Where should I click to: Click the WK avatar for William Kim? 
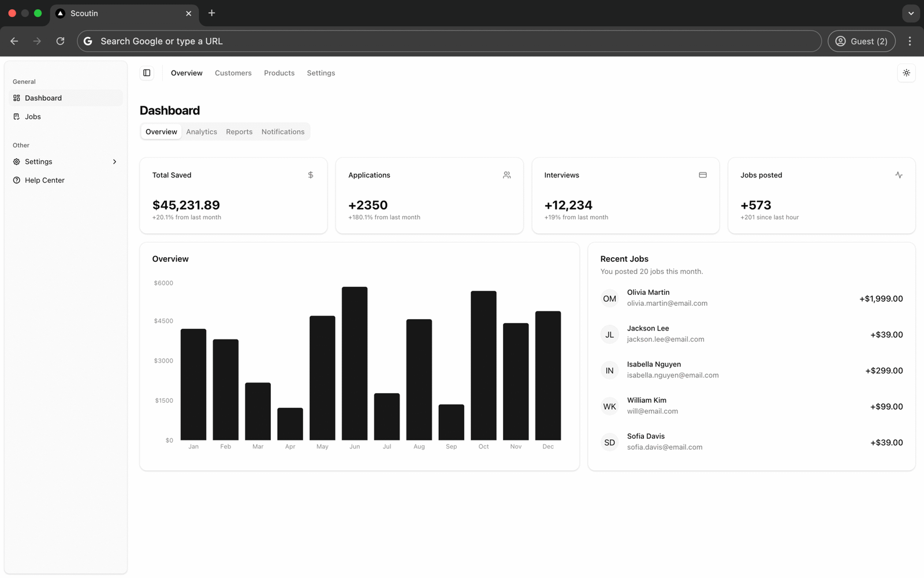tap(609, 406)
